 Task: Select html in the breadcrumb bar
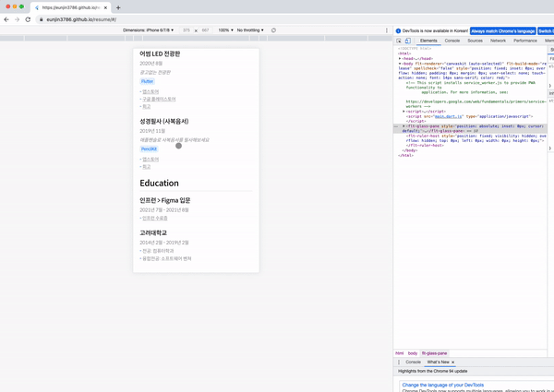coord(400,353)
